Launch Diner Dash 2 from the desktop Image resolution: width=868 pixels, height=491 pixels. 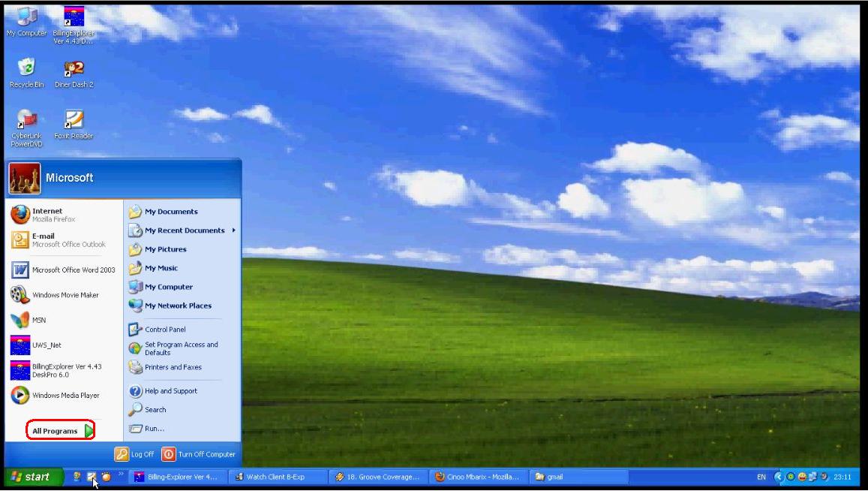coord(74,74)
